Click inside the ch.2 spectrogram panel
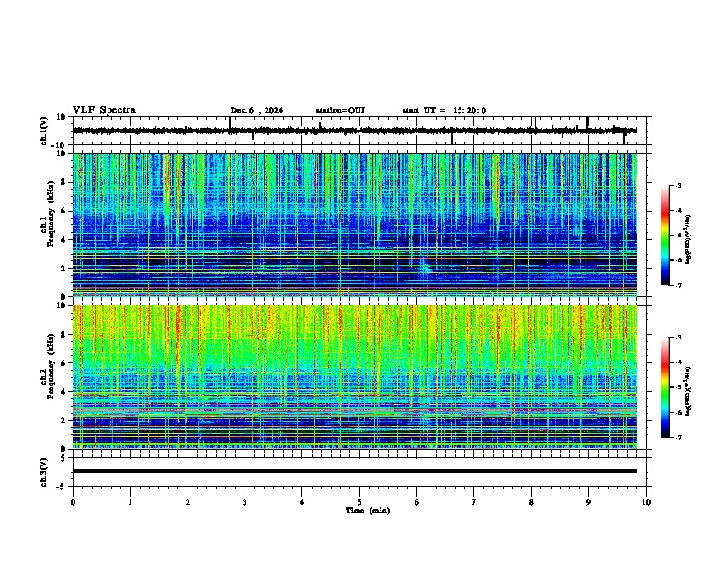This screenshot has height=563, width=728. (x=355, y=377)
